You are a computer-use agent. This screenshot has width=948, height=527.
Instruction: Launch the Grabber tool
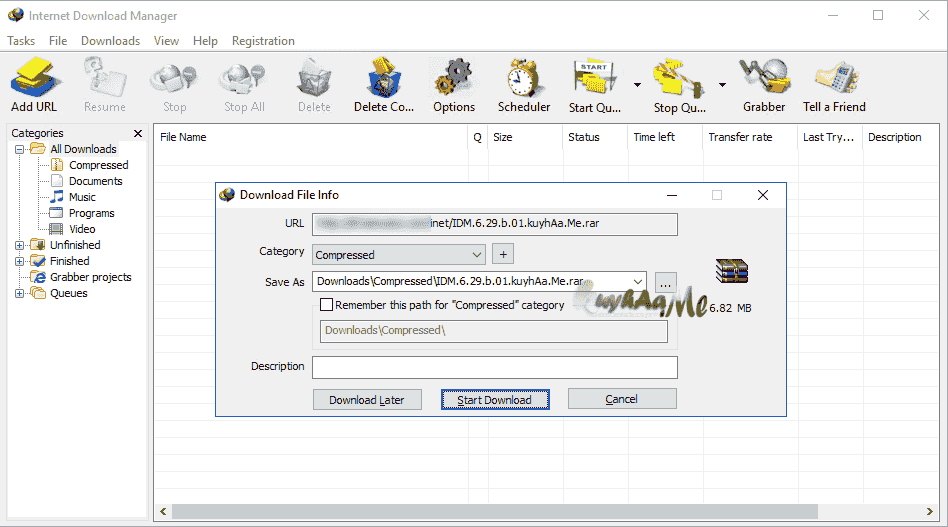[764, 85]
